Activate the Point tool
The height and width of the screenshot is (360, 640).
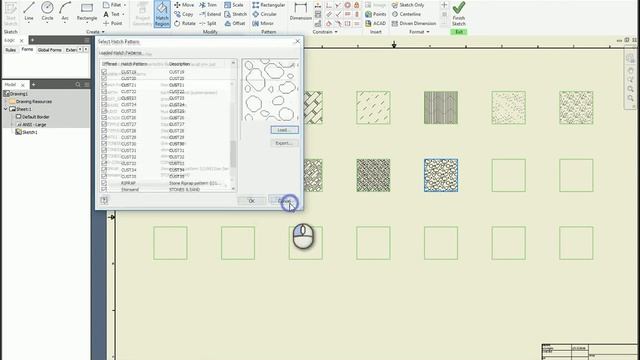tap(113, 23)
